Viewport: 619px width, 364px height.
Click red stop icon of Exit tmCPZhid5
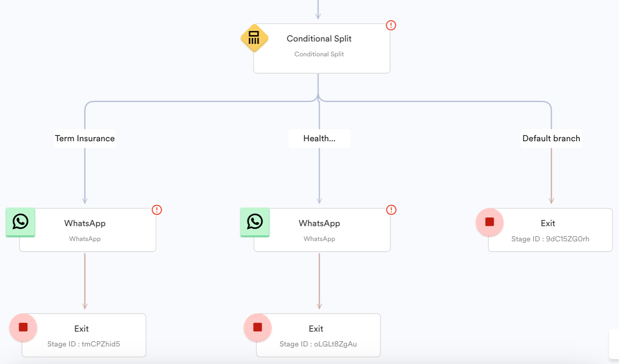pos(23,327)
